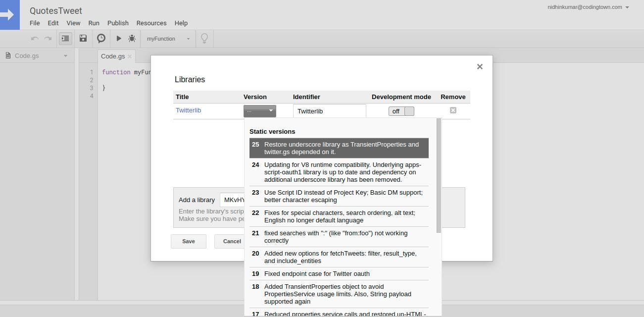This screenshot has height=317, width=644.
Task: Select version 22 Fixes for special characters
Action: pyautogui.click(x=339, y=216)
